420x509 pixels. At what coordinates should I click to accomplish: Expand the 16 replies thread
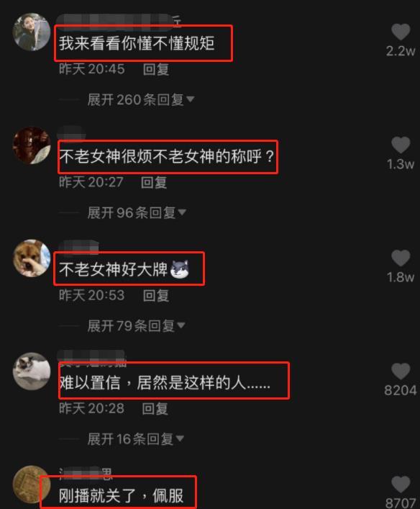tap(136, 439)
